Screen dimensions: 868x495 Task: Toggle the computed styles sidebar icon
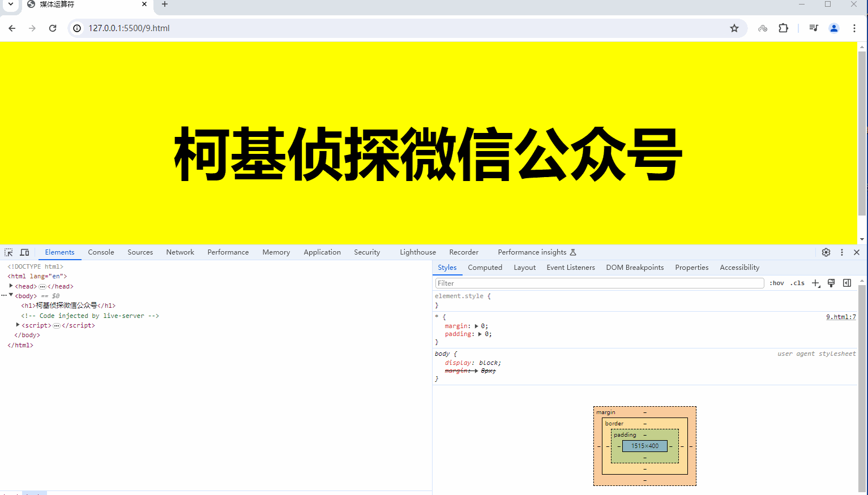click(x=847, y=283)
